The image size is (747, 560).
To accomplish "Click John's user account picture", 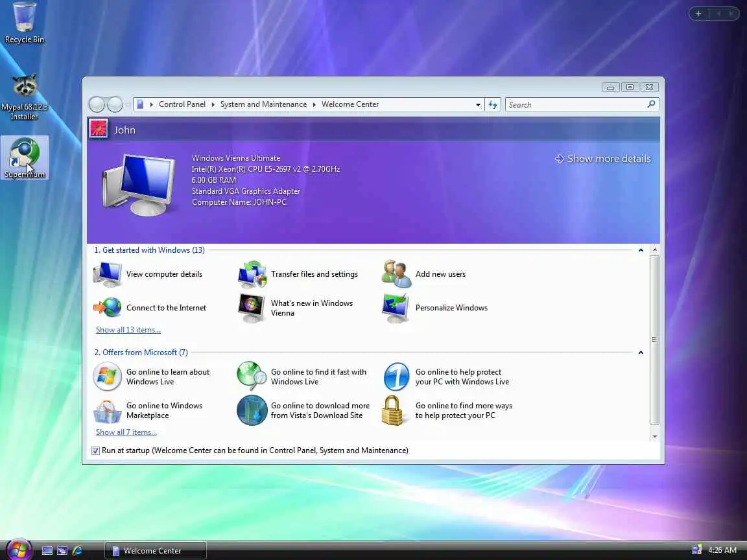I will pyautogui.click(x=99, y=129).
